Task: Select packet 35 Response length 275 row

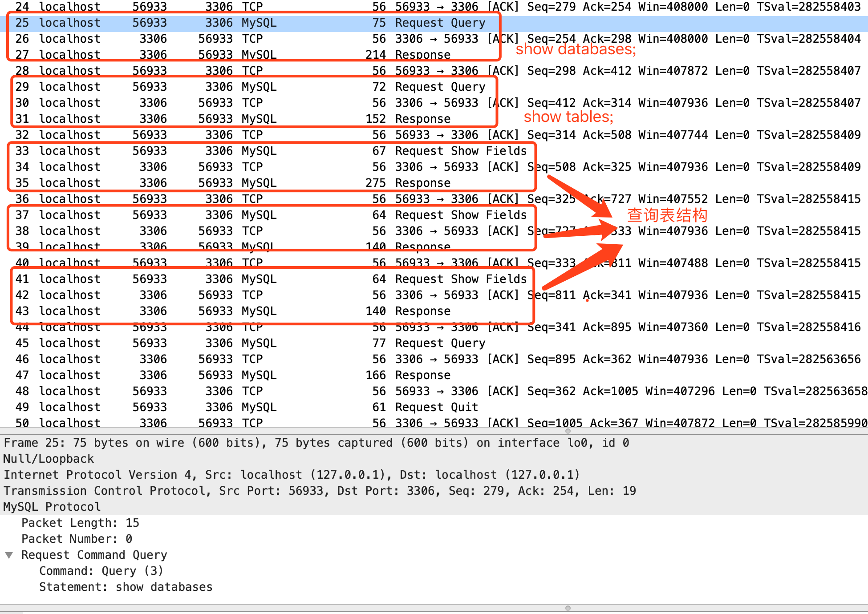Action: pyautogui.click(x=434, y=183)
